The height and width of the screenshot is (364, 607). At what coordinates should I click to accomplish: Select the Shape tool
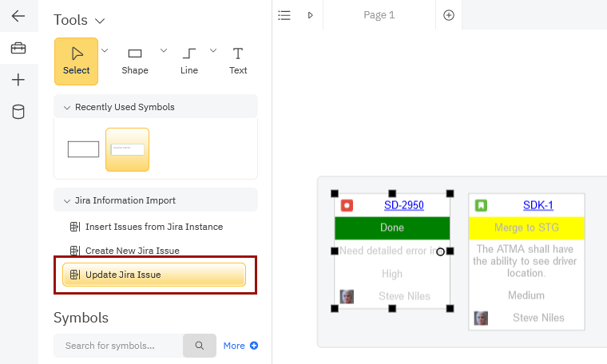(135, 61)
